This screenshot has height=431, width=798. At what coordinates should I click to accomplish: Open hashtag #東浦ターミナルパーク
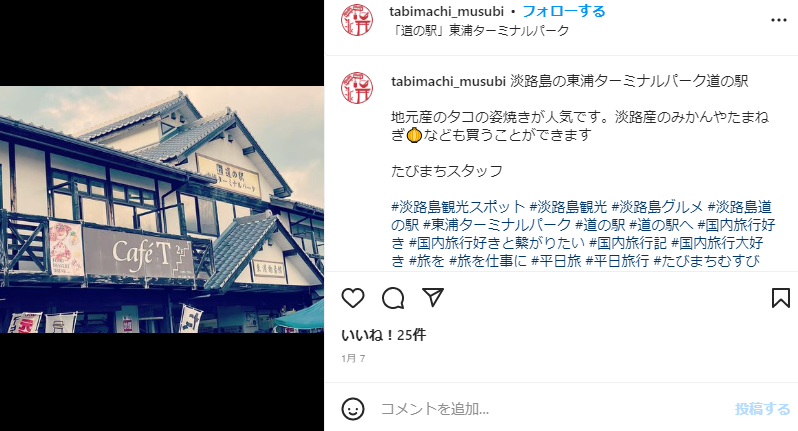point(497,224)
